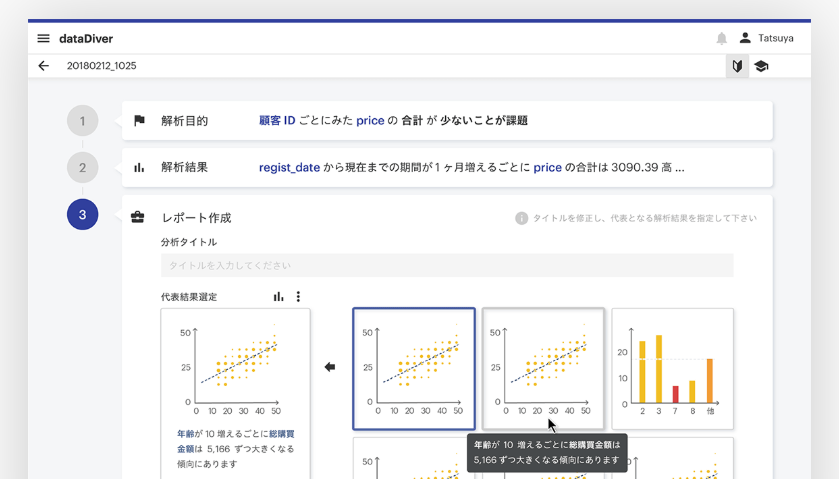Click the regist_date link
Viewport: 839px width, 479px height.
click(x=289, y=168)
